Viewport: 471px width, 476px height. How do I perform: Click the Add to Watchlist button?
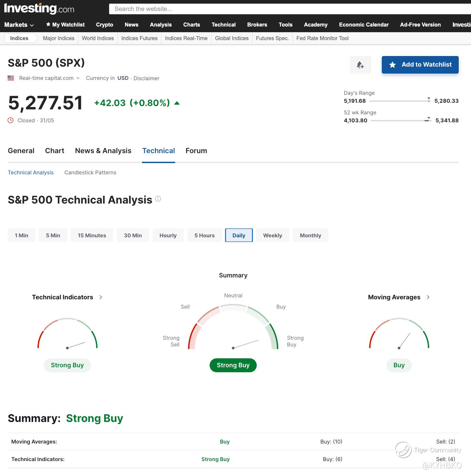[x=420, y=65]
